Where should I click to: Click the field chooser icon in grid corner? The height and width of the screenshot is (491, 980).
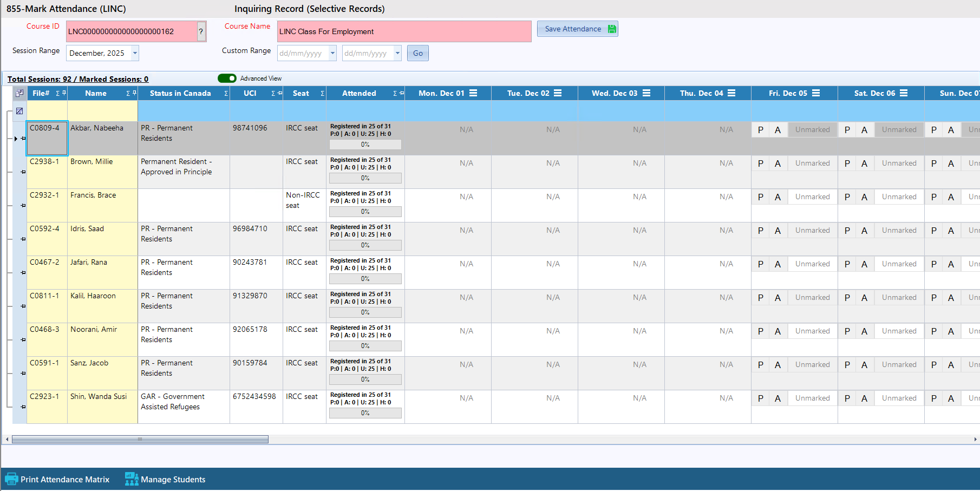[x=19, y=93]
